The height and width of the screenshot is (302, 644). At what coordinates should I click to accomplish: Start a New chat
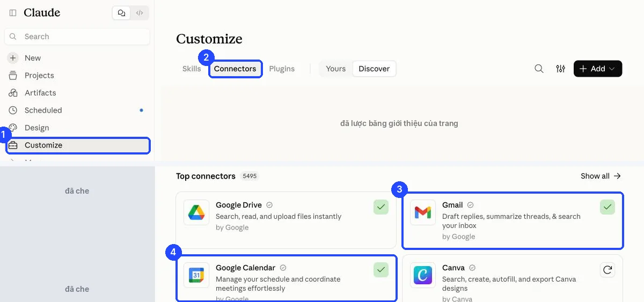(x=77, y=58)
